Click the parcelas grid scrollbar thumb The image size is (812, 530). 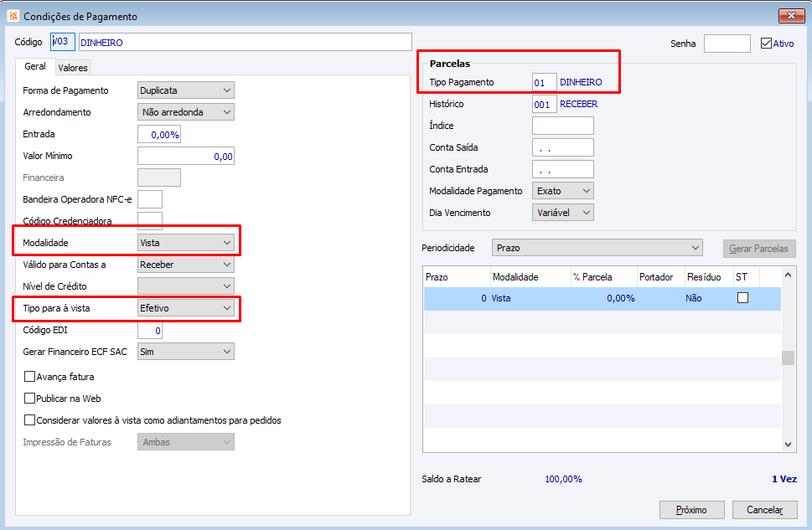point(788,358)
